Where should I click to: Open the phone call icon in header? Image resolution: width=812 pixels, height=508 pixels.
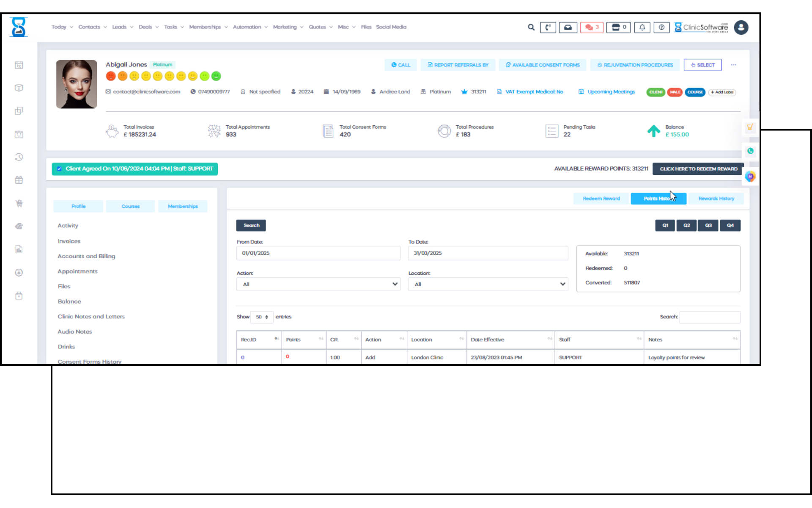coord(548,28)
